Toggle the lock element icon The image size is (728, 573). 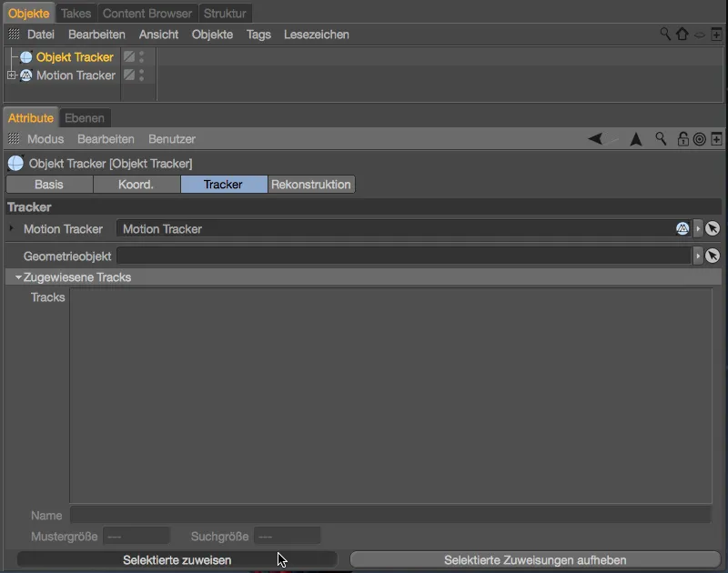682,139
